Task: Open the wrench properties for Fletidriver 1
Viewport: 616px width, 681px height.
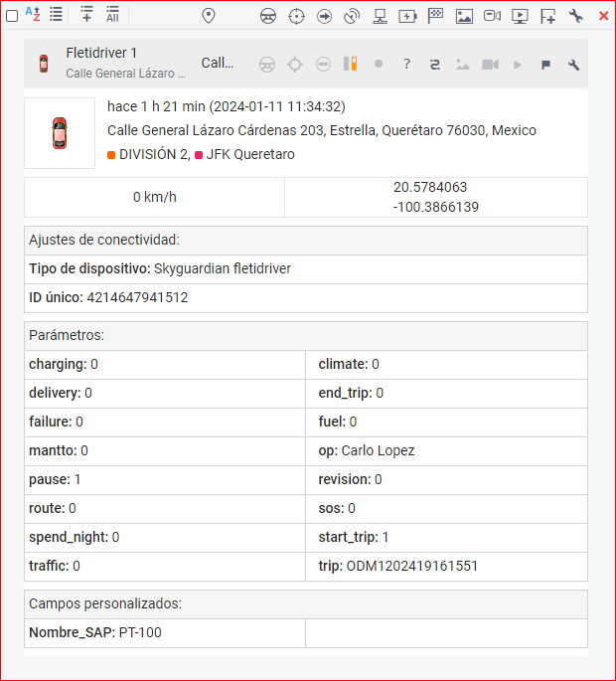Action: pos(573,65)
